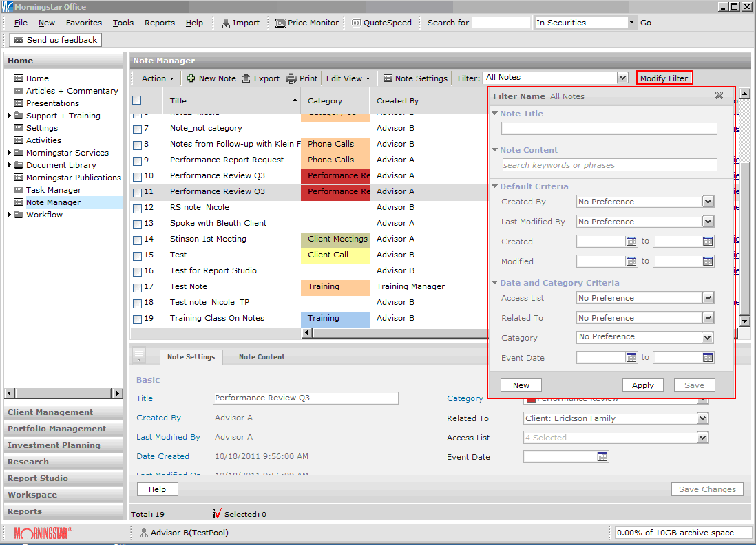Click the Export icon in toolbar
The width and height of the screenshot is (756, 545).
pyautogui.click(x=246, y=78)
